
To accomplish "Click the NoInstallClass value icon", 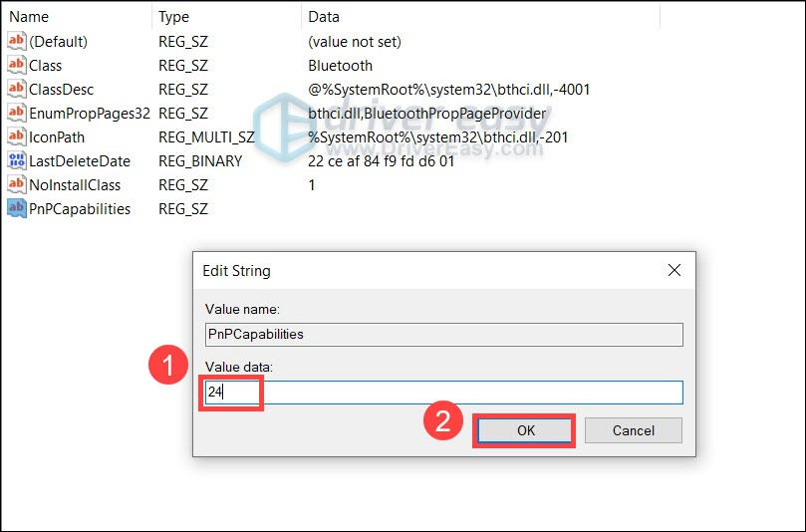I will pos(16,184).
